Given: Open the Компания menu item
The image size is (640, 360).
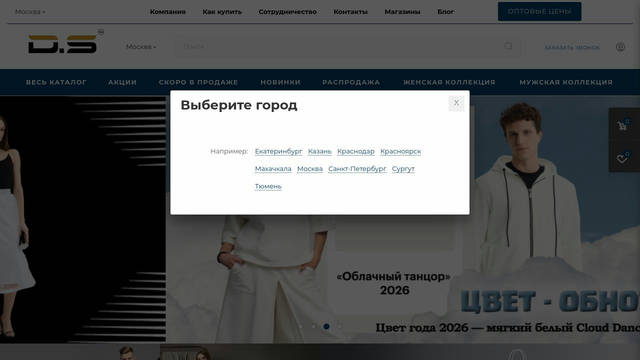Looking at the screenshot, I should 168,12.
